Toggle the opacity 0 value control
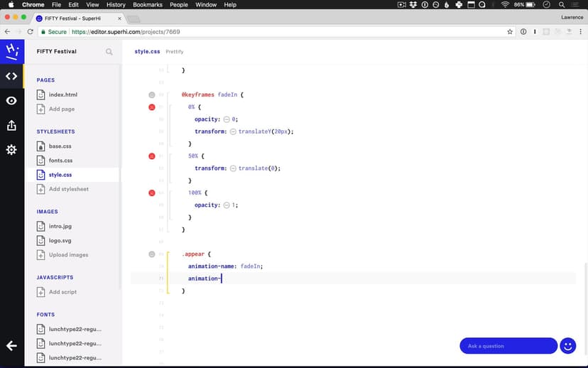The image size is (588, 368). pyautogui.click(x=227, y=119)
